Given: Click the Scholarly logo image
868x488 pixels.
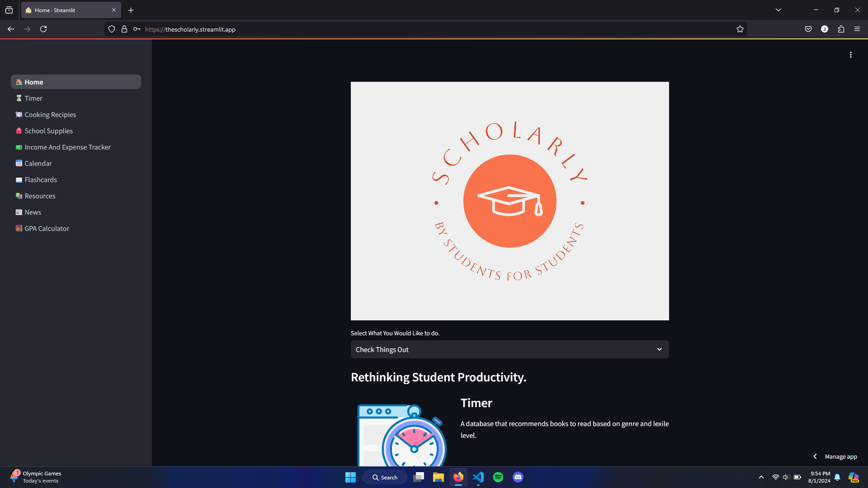Looking at the screenshot, I should [509, 201].
